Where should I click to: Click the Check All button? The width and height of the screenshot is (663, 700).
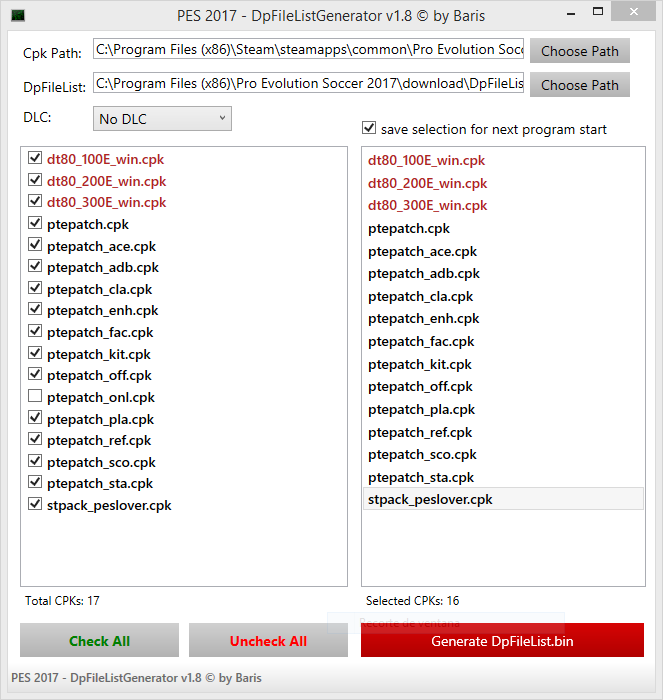coord(100,641)
